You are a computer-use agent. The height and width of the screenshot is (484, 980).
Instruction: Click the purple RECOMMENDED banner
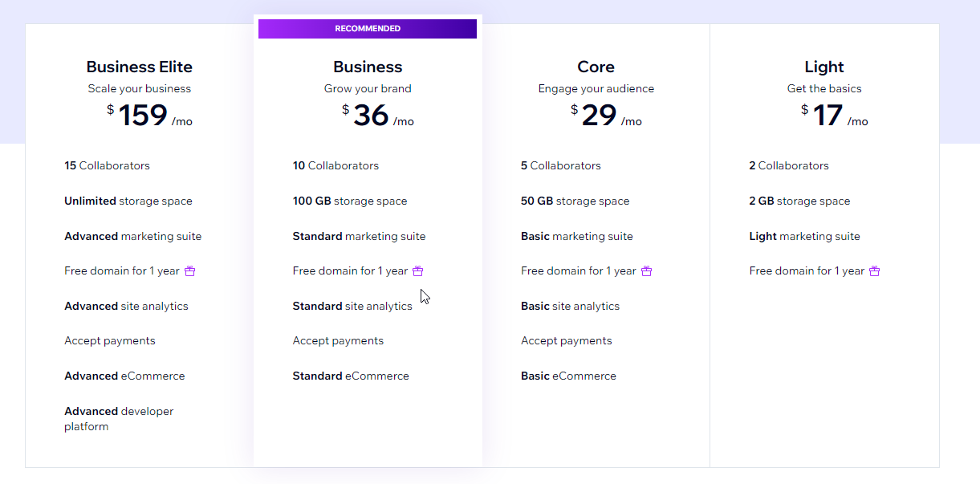[x=368, y=29]
